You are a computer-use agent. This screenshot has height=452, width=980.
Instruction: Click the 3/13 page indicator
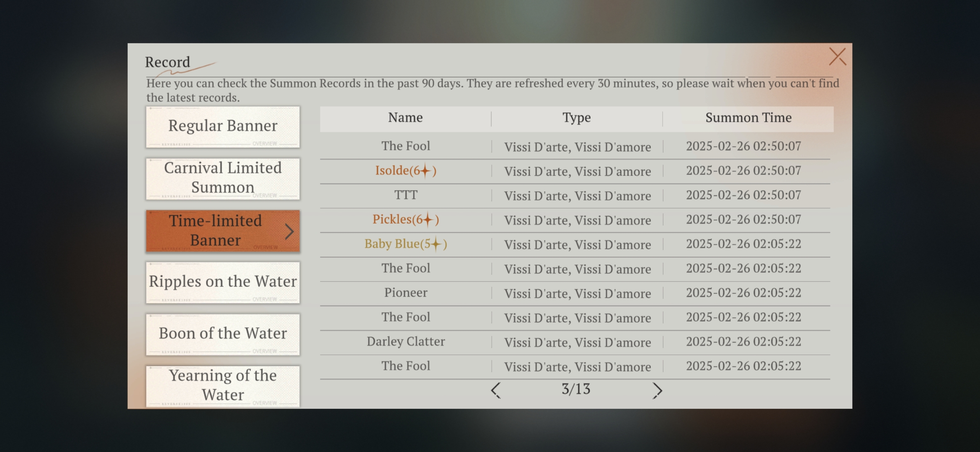(576, 389)
